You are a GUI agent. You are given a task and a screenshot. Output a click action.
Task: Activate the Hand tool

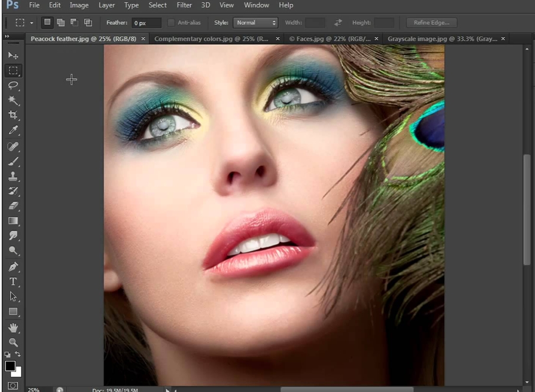tap(13, 328)
